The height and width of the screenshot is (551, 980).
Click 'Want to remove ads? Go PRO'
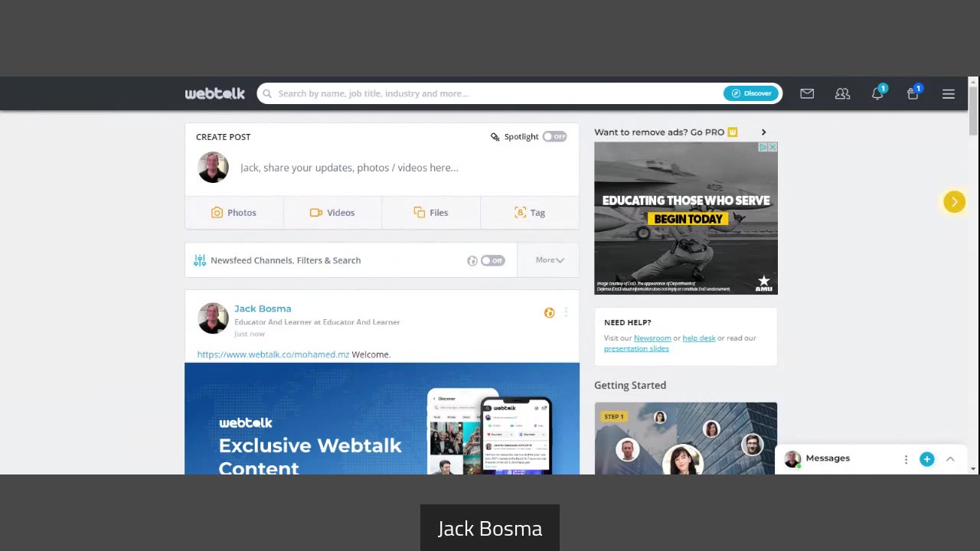(x=659, y=132)
